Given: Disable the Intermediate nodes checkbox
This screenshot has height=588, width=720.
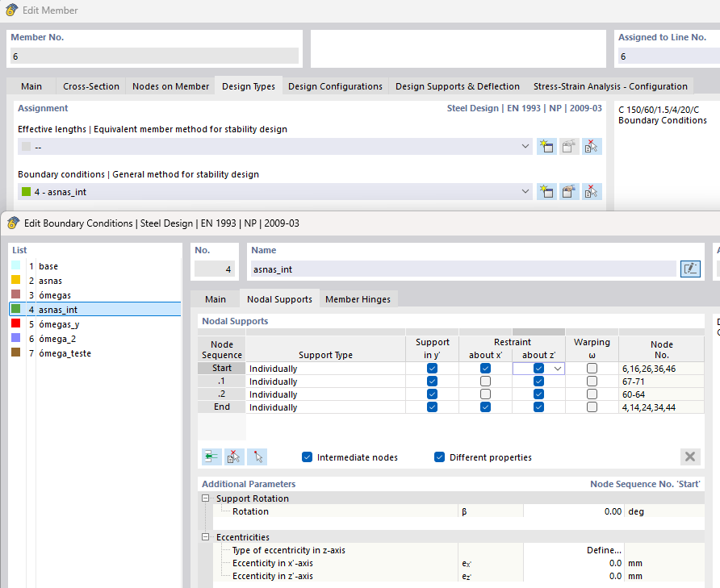Looking at the screenshot, I should (307, 457).
